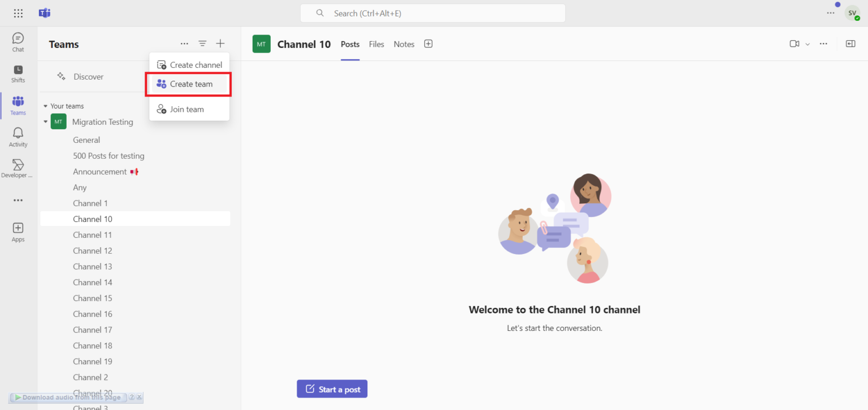This screenshot has width=868, height=410.
Task: Click the app launcher waffle icon
Action: coord(18,12)
